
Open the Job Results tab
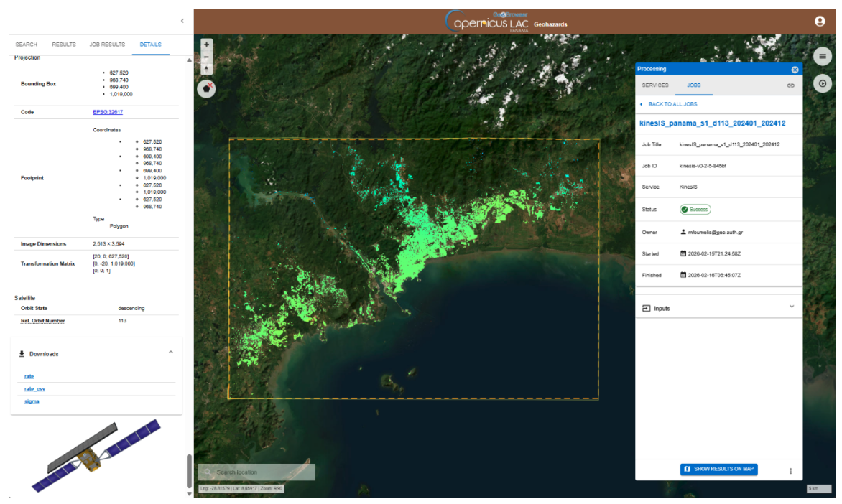(x=107, y=45)
